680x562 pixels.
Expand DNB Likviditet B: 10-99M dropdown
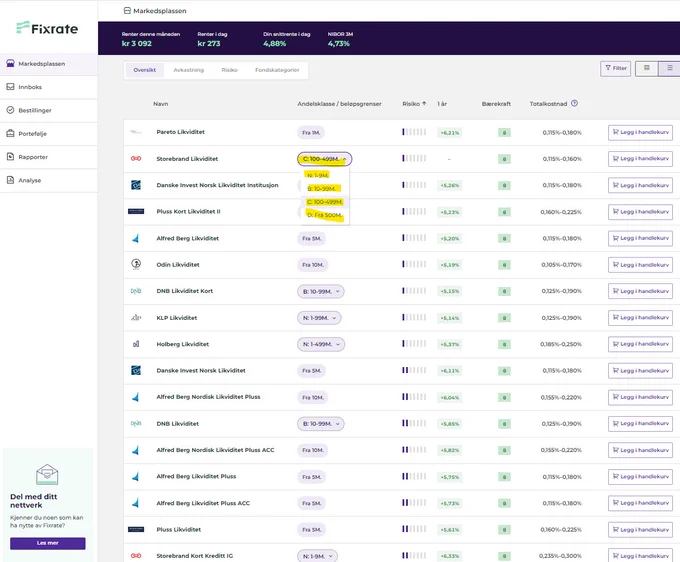coord(320,424)
